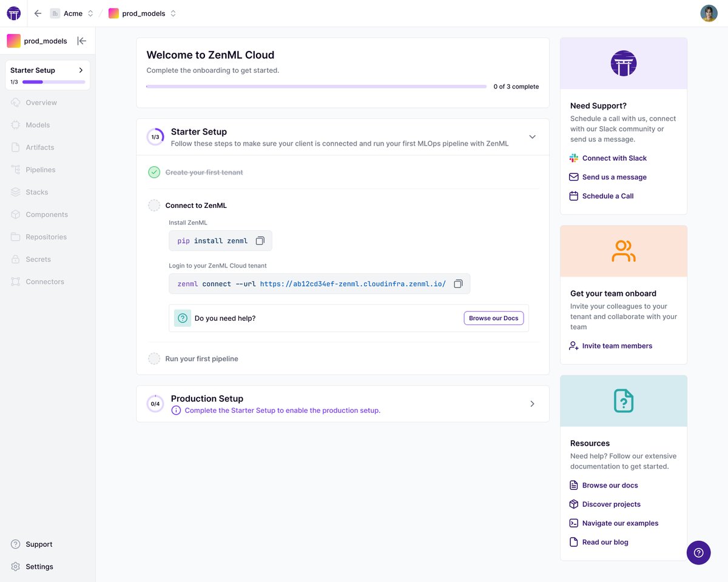Click the floating purple help button
728x582 pixels.
point(698,552)
